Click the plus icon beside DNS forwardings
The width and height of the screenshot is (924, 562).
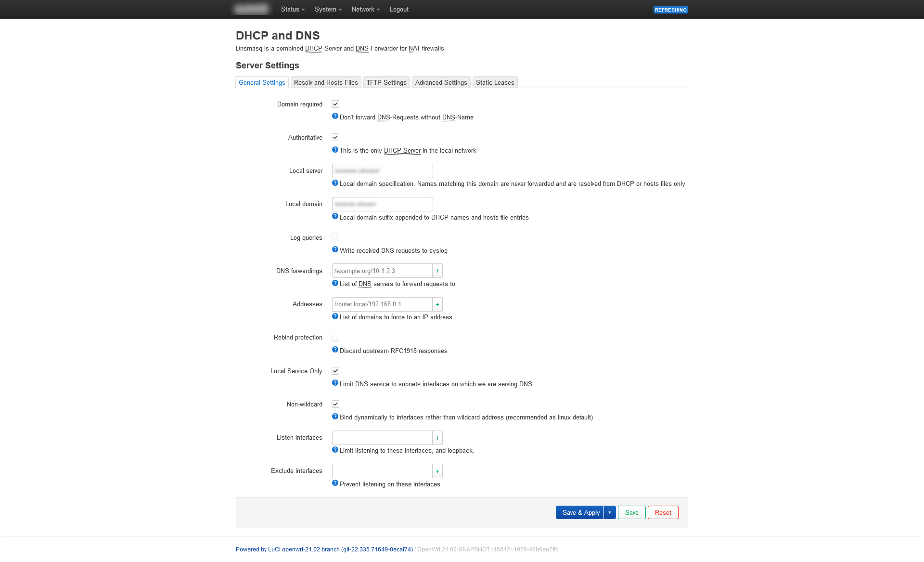(x=437, y=271)
